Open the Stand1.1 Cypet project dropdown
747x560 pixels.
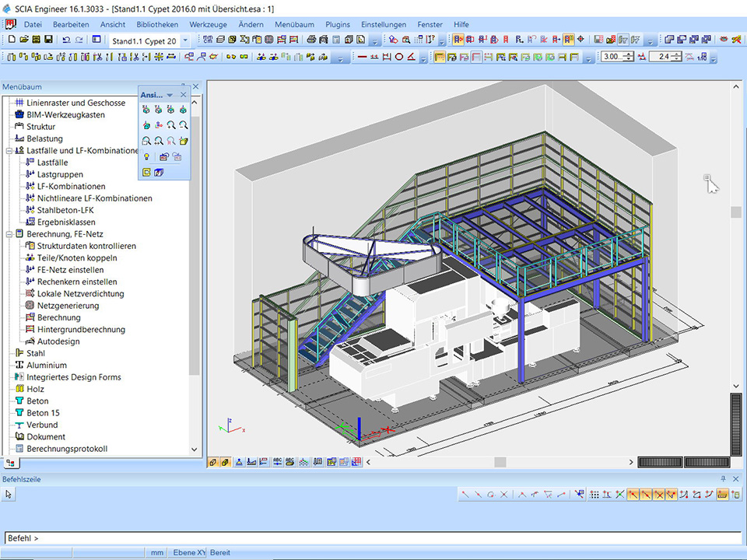tap(184, 40)
